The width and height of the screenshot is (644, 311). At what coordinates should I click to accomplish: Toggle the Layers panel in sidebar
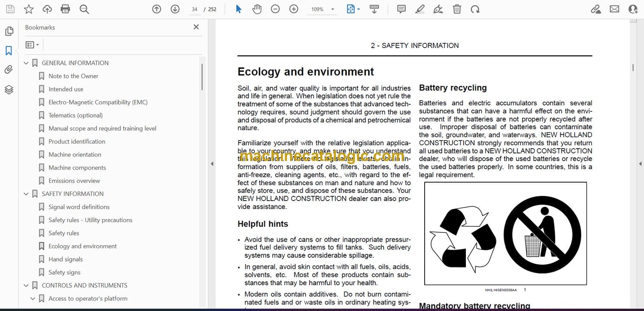[x=9, y=89]
